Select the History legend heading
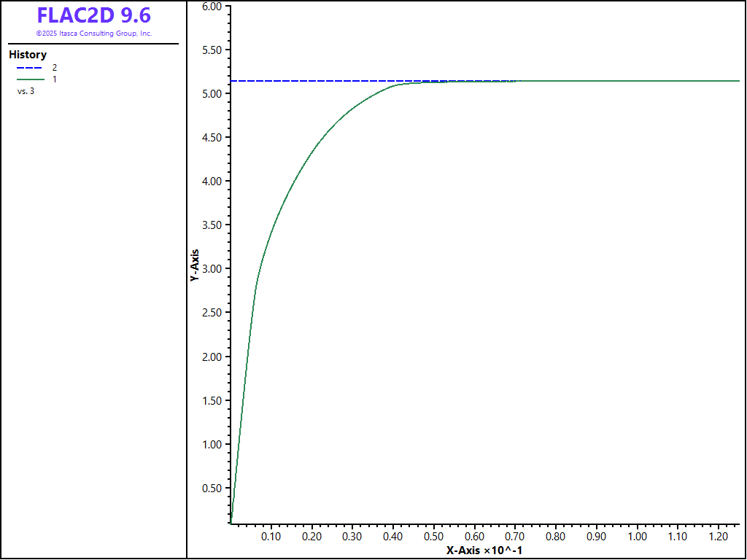This screenshot has height=560, width=747. [28, 55]
